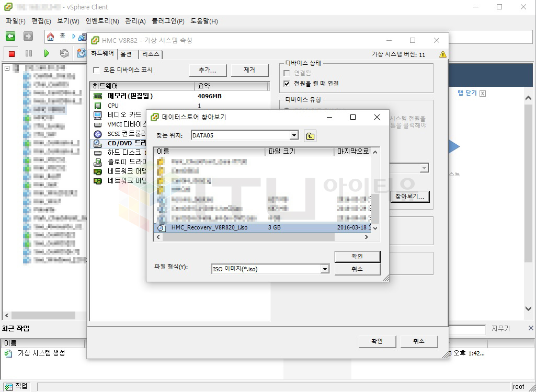Image resolution: width=536 pixels, height=392 pixels.
Task: Switch to the 옵션 tab
Action: click(126, 54)
